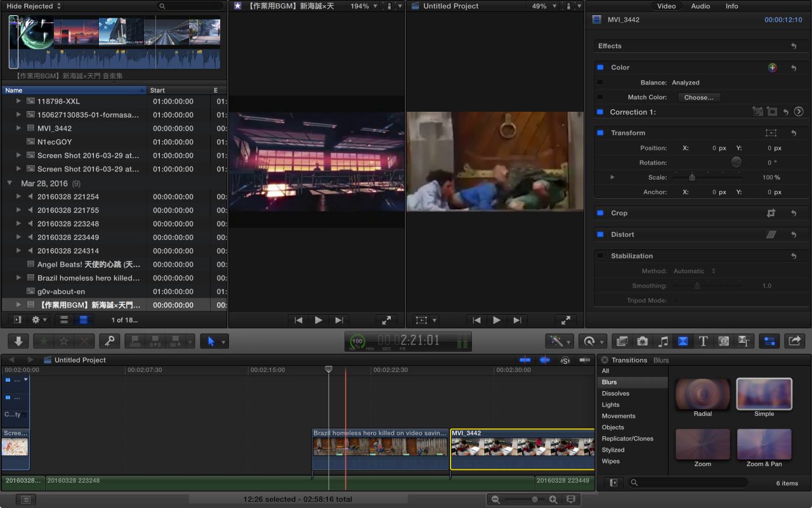
Task: Open the Stabilization Method dropdown
Action: pyautogui.click(x=694, y=271)
